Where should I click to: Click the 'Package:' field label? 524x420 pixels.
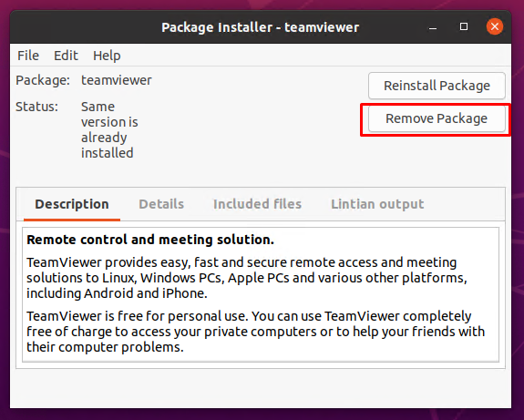point(43,80)
